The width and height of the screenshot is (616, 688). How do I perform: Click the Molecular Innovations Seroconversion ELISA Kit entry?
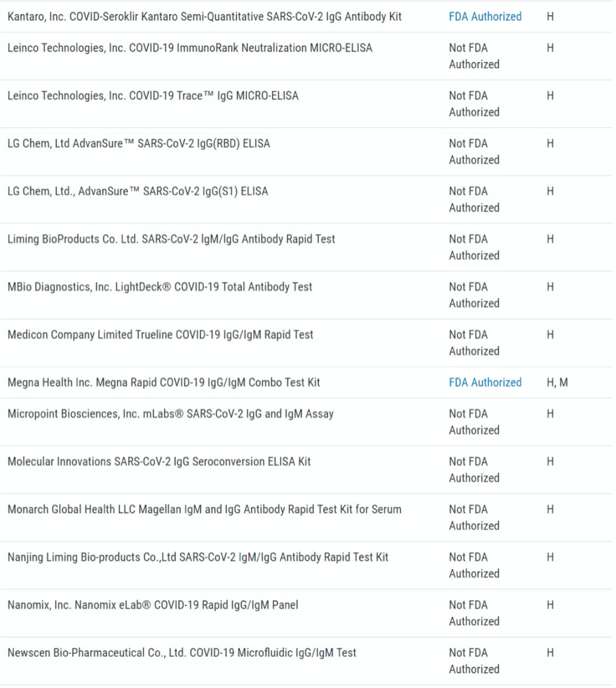click(159, 462)
